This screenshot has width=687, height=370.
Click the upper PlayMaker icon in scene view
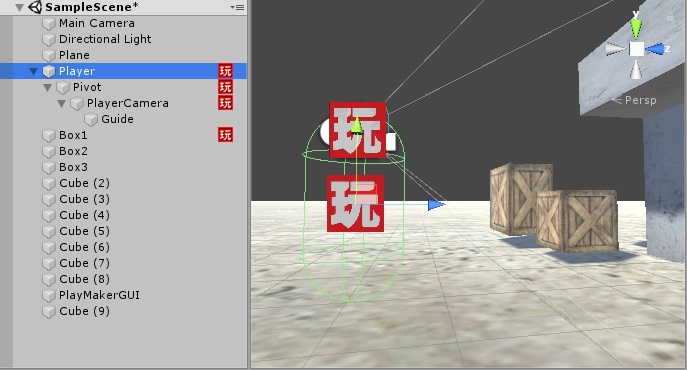tap(358, 130)
